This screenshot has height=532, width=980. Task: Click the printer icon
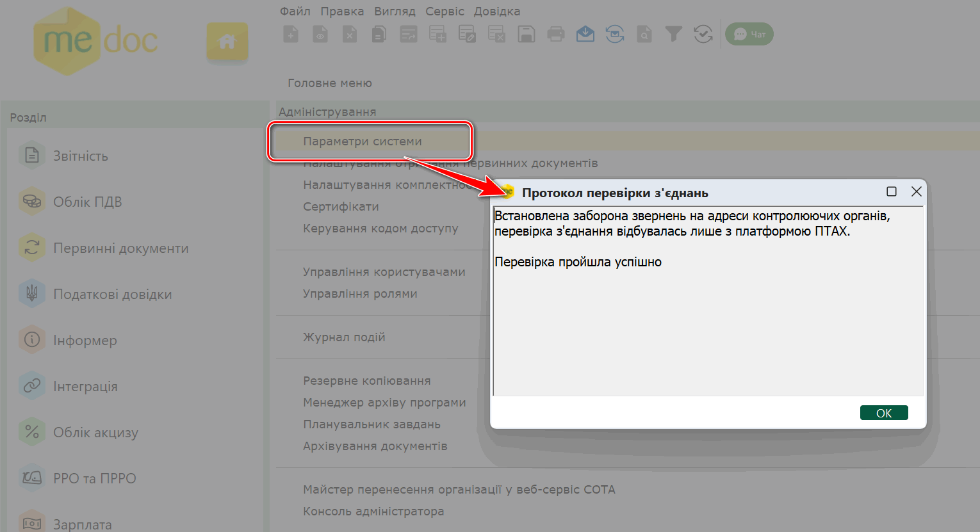tap(556, 34)
